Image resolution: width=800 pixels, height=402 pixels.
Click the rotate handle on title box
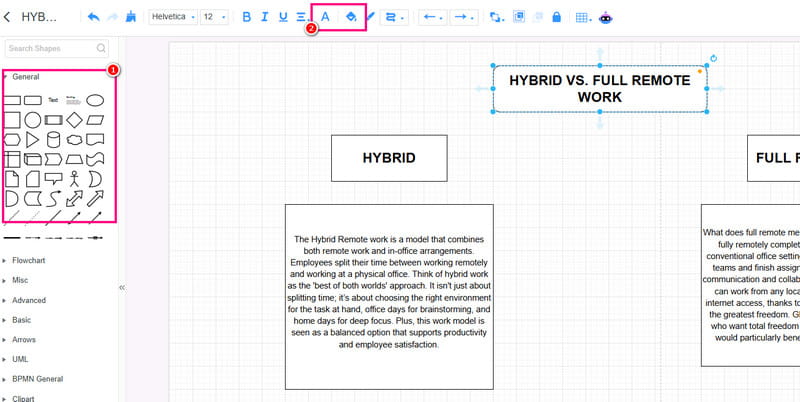(x=713, y=58)
